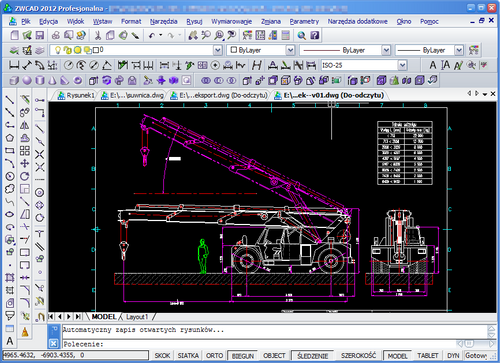
Task: Select the Line draw tool
Action: (x=10, y=100)
